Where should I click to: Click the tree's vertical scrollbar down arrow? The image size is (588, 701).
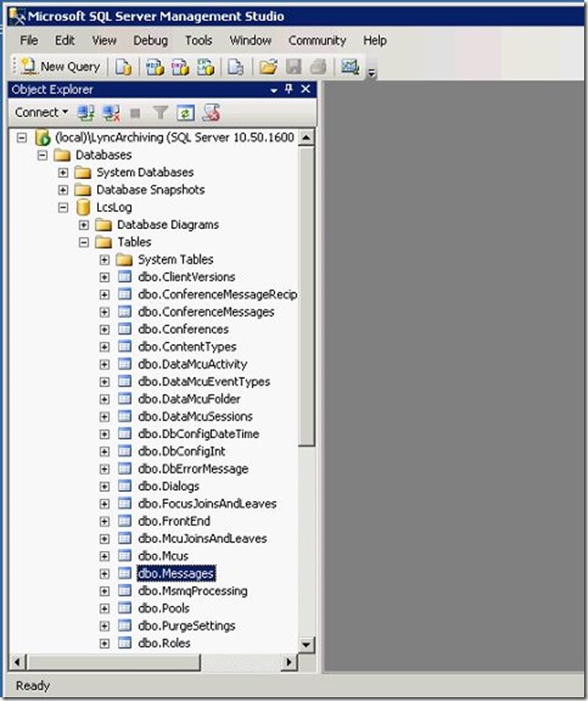(x=306, y=644)
